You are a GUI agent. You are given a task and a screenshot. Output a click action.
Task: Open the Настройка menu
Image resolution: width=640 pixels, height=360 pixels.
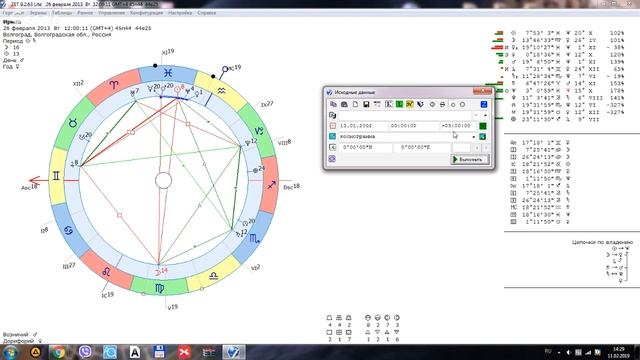tap(180, 13)
